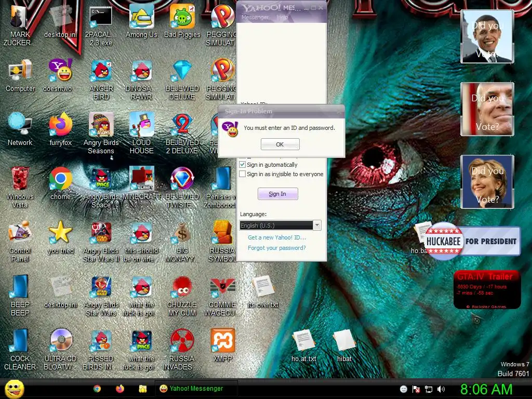The image size is (532, 399).
Task: Select the Angry Birds Seasons icon
Action: (x=101, y=133)
